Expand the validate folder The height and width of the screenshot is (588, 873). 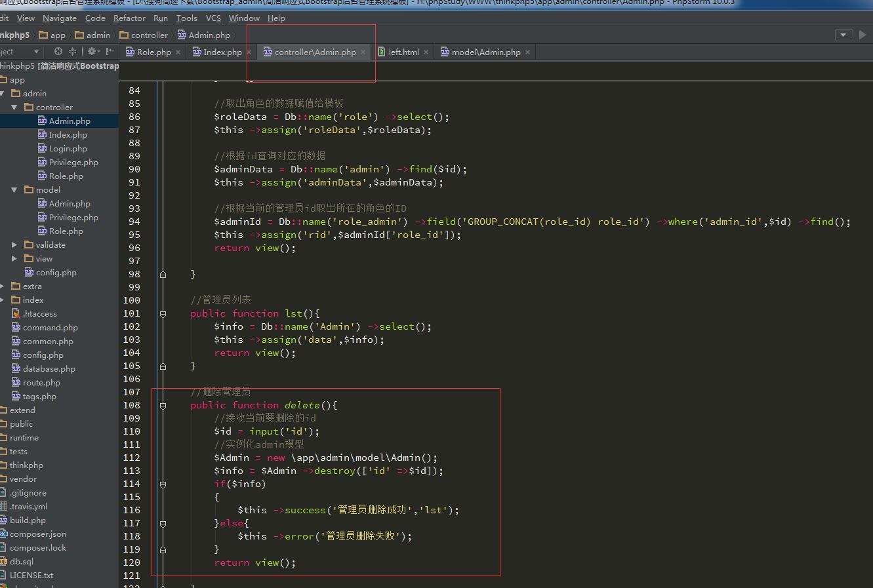pos(14,245)
